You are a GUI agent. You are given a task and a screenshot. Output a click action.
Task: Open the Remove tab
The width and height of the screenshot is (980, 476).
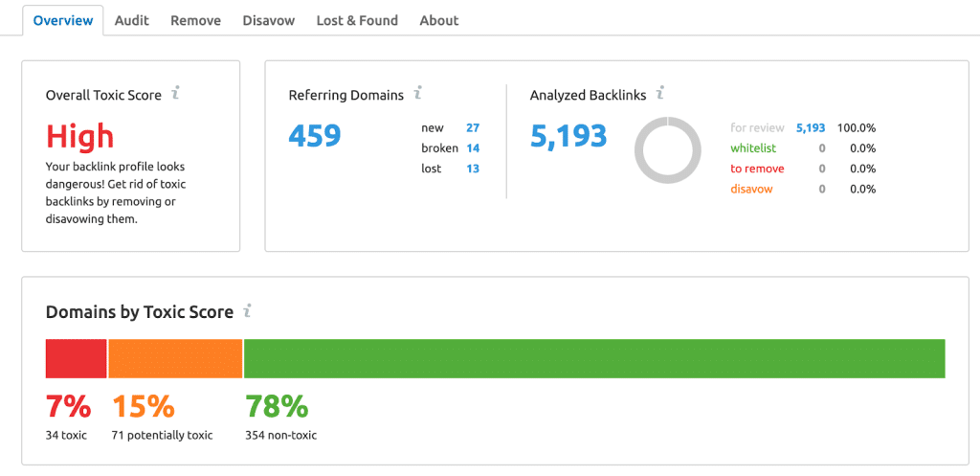(195, 21)
